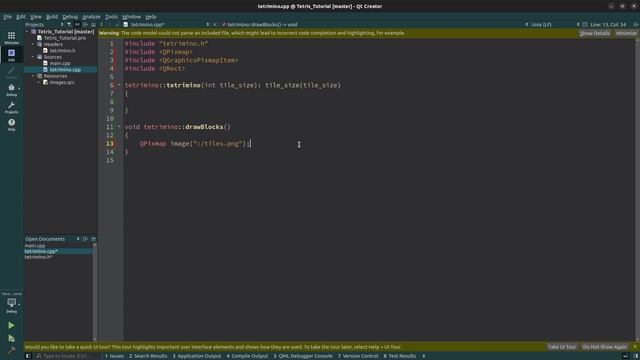Dismiss the UI tour notification bar
This screenshot has height=360, width=640.
(636, 347)
